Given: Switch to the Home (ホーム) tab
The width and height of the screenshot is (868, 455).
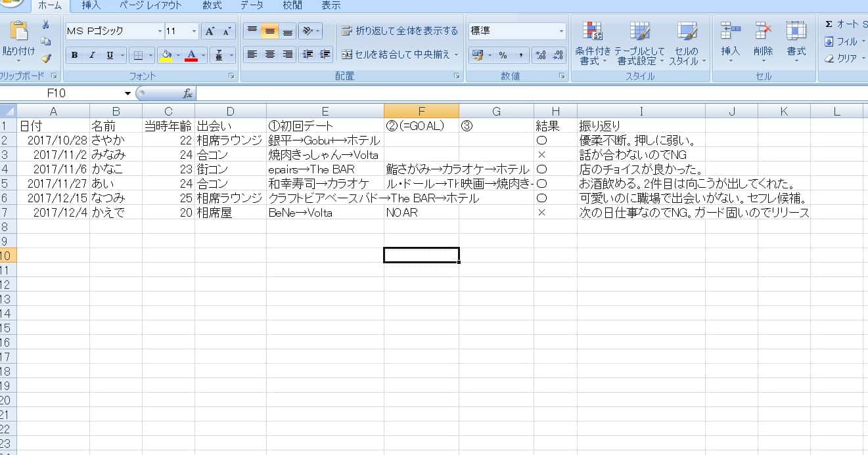Looking at the screenshot, I should (x=50, y=5).
